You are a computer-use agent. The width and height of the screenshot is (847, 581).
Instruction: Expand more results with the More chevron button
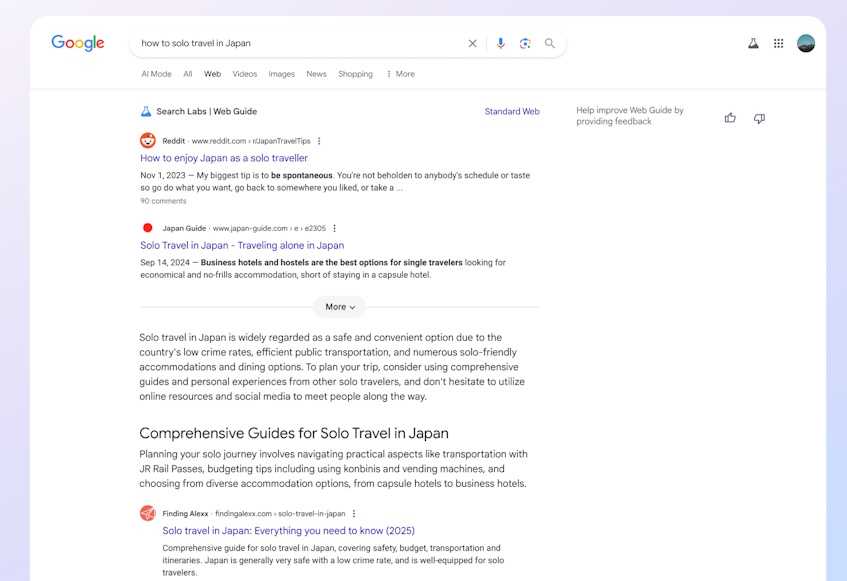340,307
